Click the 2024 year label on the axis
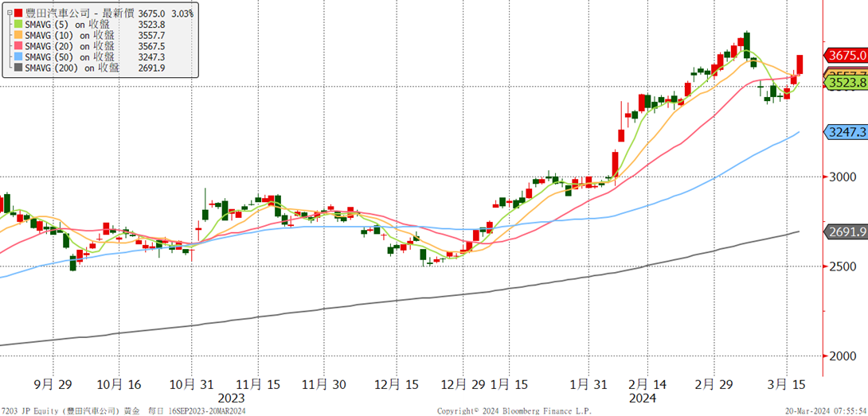 point(642,399)
